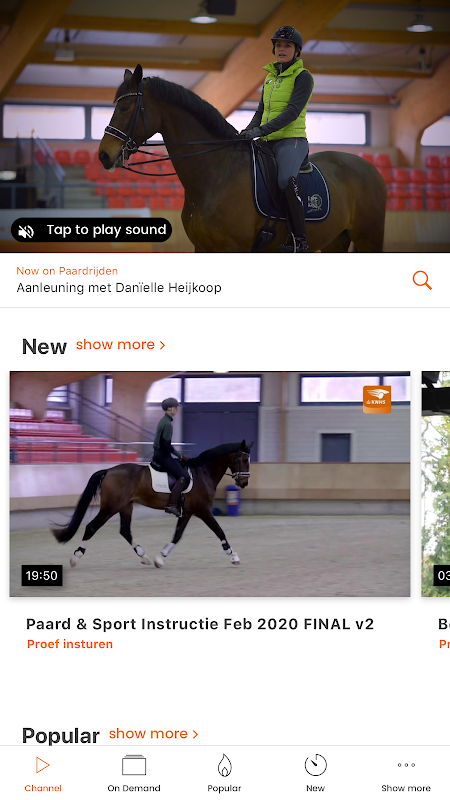Viewport: 450px width, 800px height.
Task: Click the KNHS orange logo badge
Action: (x=377, y=399)
